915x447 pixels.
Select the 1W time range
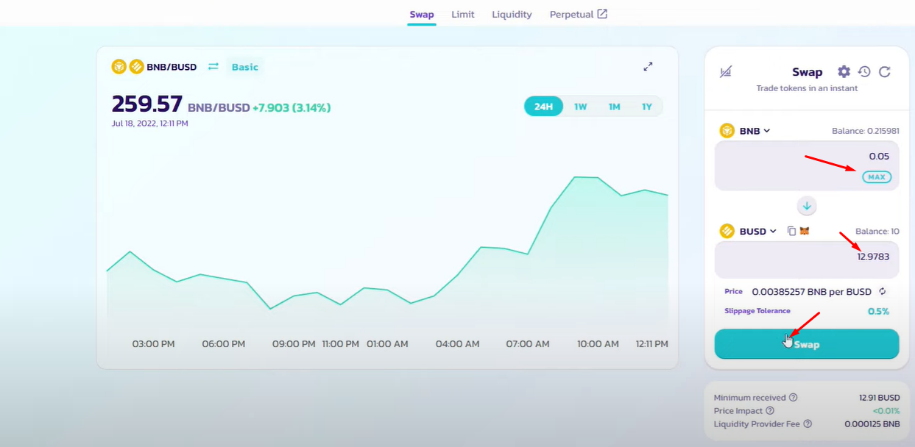tap(580, 107)
